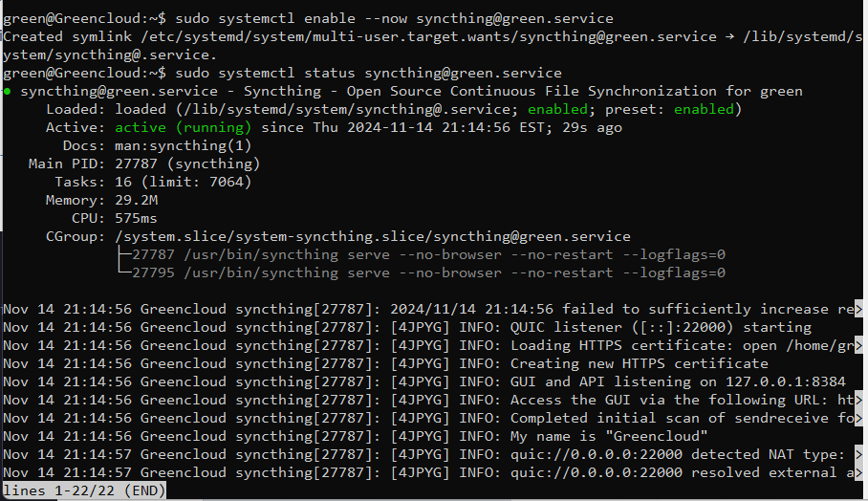Click truncation marker on "Access the GUI" line
868x501 pixels.
click(858, 400)
